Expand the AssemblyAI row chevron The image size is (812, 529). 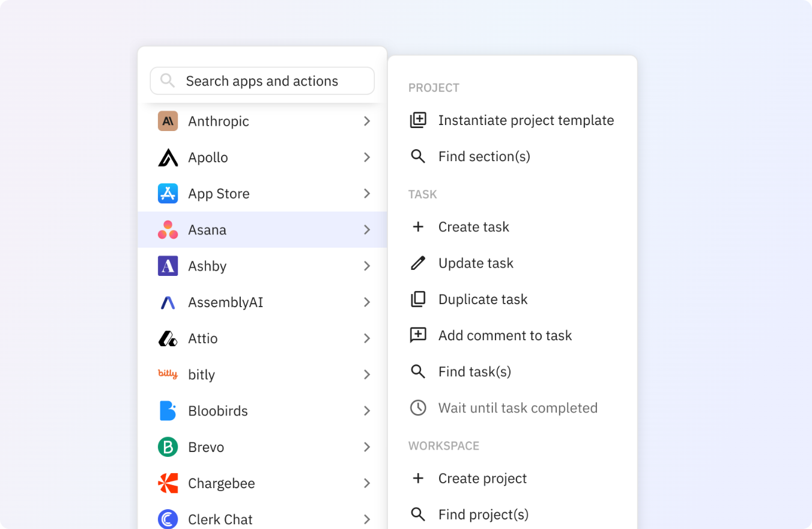coord(367,302)
